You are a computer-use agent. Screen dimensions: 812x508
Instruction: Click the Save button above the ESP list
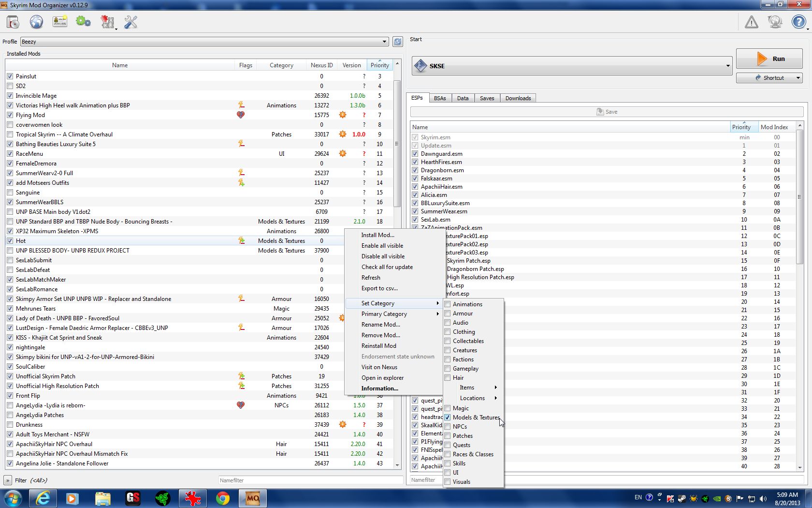pos(607,112)
